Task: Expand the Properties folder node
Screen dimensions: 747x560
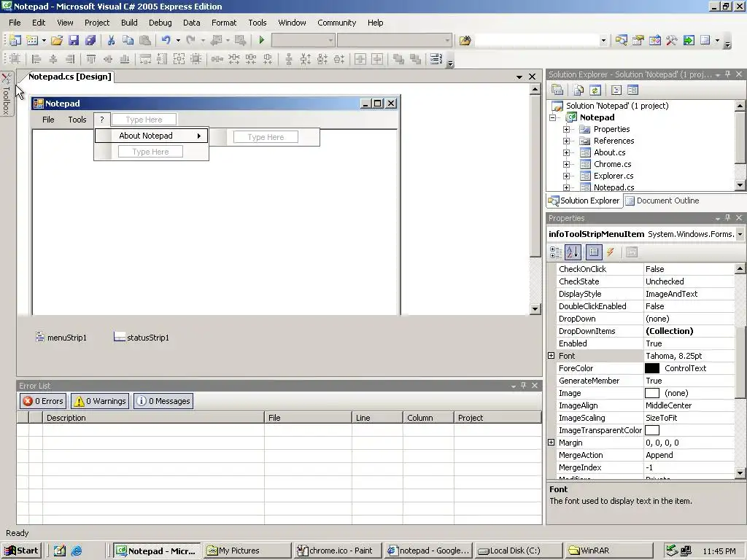Action: point(566,130)
